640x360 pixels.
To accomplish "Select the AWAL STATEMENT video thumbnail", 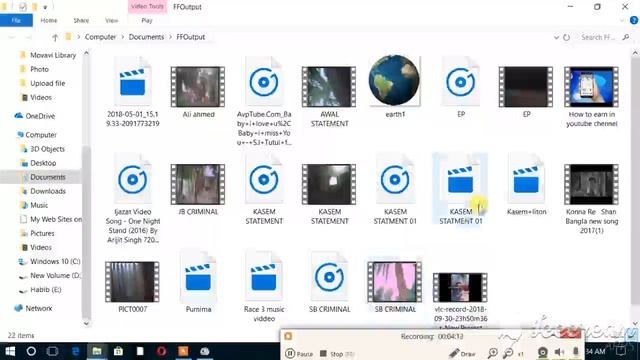I will pyautogui.click(x=329, y=87).
